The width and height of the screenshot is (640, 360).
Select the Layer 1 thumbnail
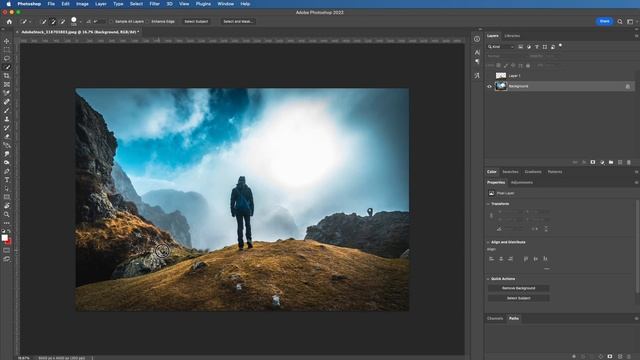pyautogui.click(x=501, y=76)
